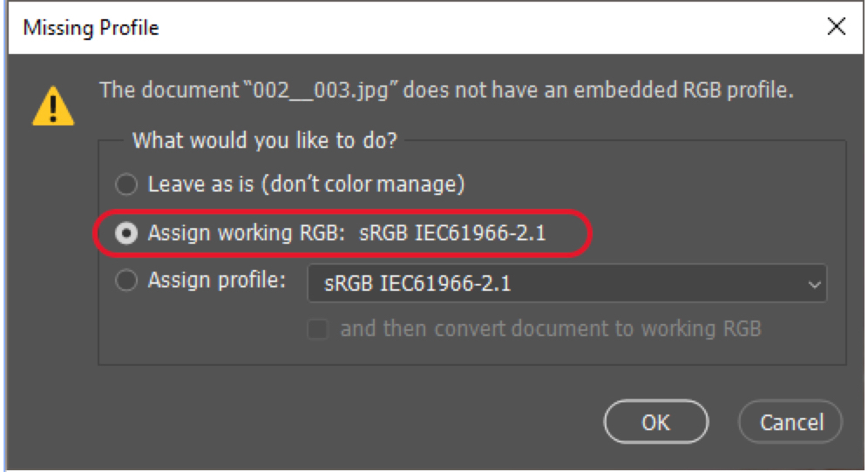Screen dimensions: 868x472
Task: Click the "embedded RGB profile" message text
Action: pyautogui.click(x=683, y=90)
